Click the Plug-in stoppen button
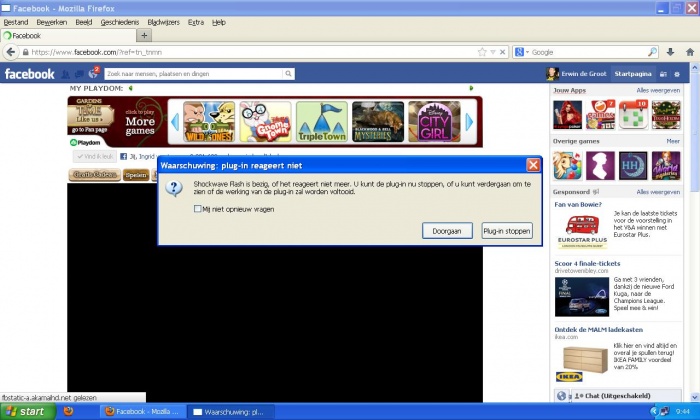 tap(507, 231)
